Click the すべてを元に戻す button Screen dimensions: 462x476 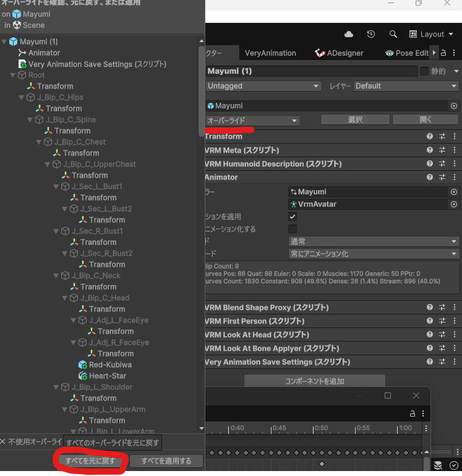click(x=90, y=461)
